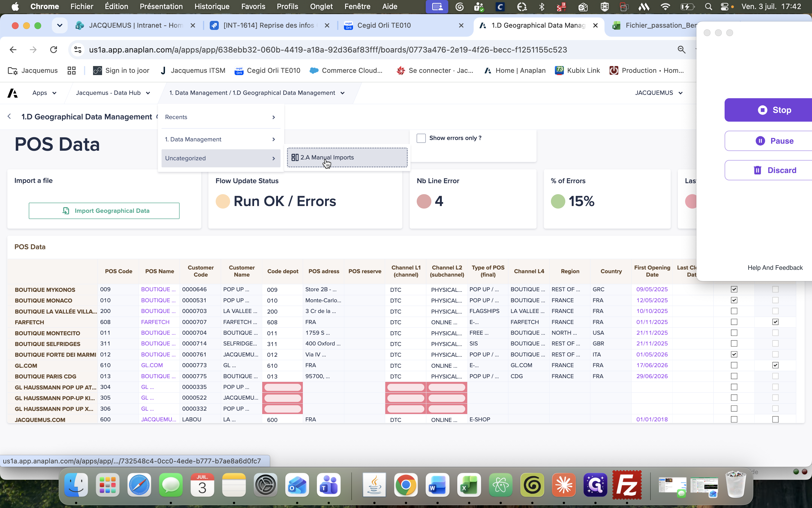This screenshot has width=812, height=508.
Task: Open the Trash in the dock
Action: [x=736, y=485]
